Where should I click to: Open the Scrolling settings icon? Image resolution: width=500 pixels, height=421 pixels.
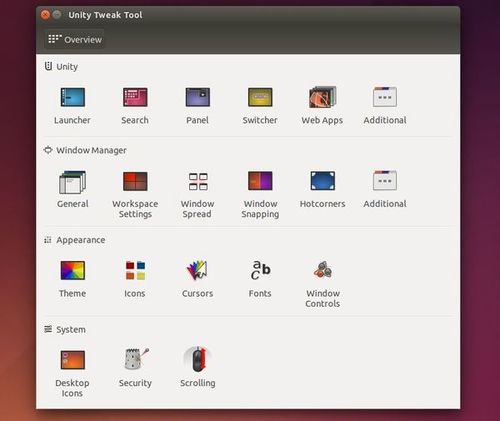coord(198,359)
